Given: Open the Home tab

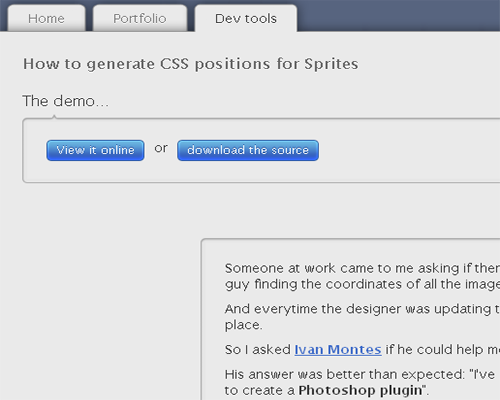Looking at the screenshot, I should point(46,18).
